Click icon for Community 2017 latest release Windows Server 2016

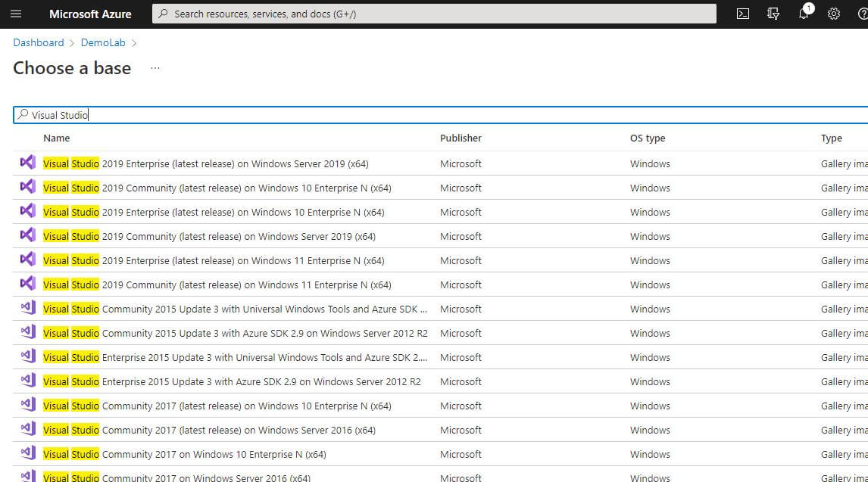pyautogui.click(x=28, y=430)
